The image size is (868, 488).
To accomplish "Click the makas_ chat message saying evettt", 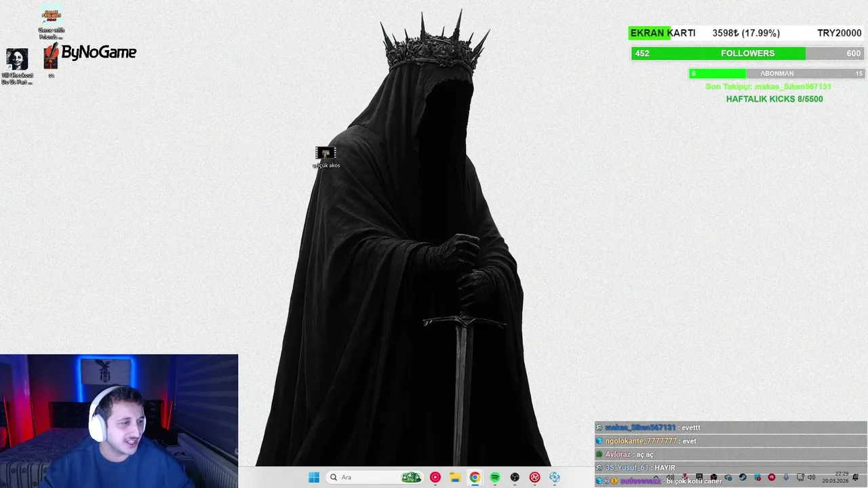I will click(730, 428).
